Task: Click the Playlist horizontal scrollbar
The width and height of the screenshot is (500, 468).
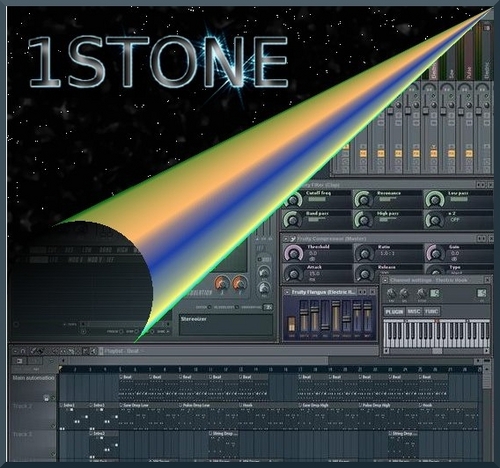Action: coord(198,361)
